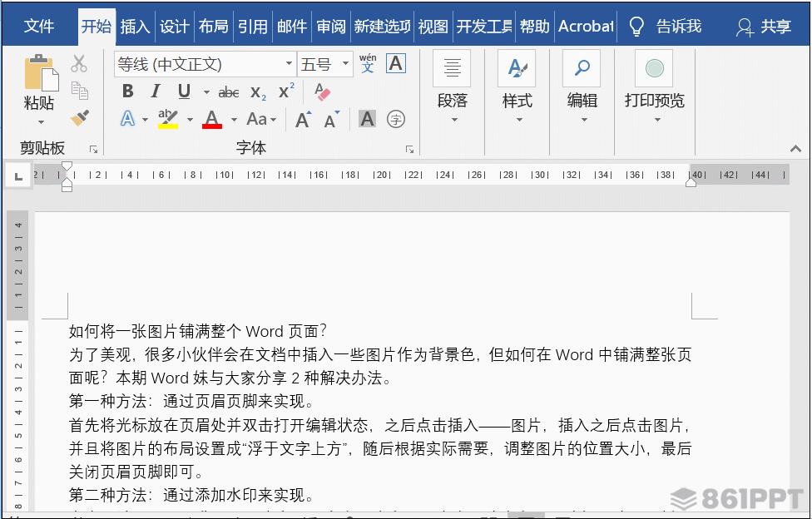Apply character border icon
The image size is (812, 519).
(396, 64)
